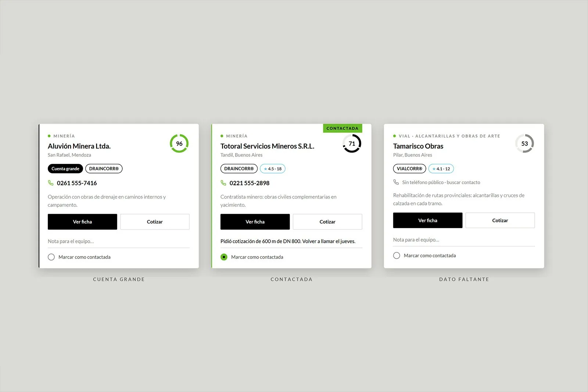Viewport: 588px width, 392px height.
Task: Edit the note about 600 m de DN 800
Action: [291, 241]
